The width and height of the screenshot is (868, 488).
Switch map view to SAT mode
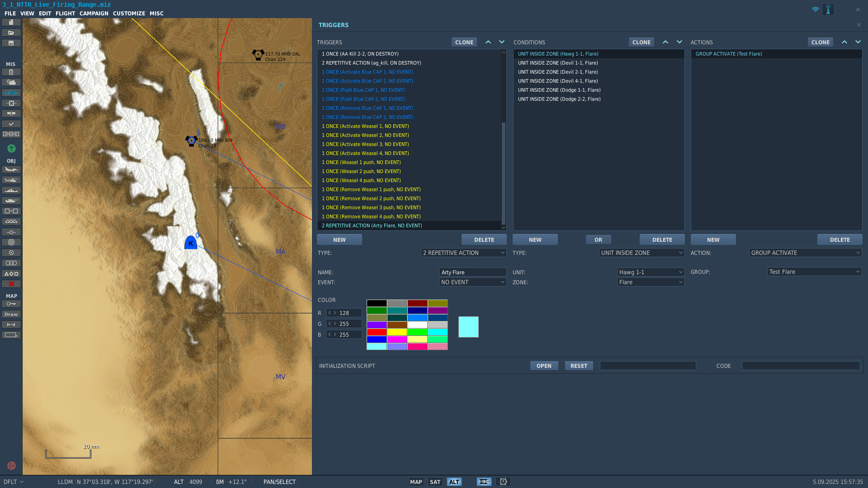coord(435,482)
